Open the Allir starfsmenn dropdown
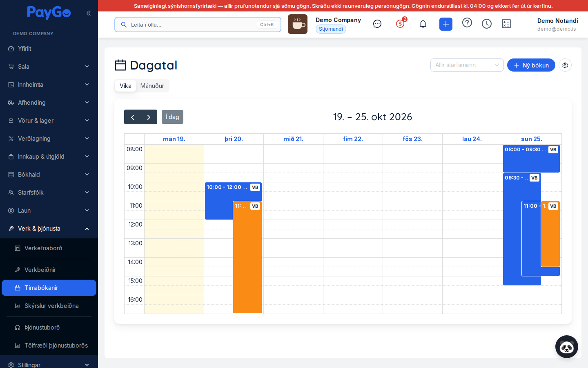 [x=467, y=65]
